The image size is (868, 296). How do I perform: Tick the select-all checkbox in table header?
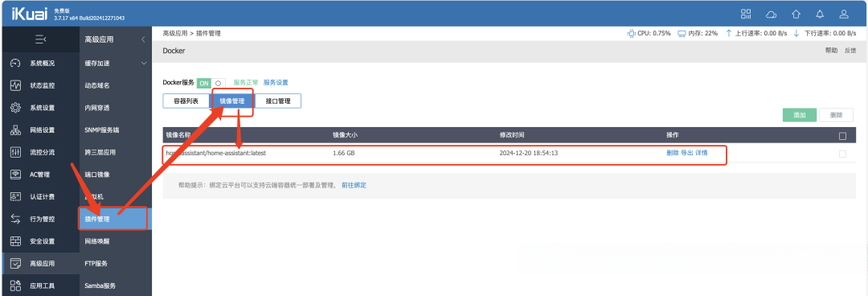(842, 135)
